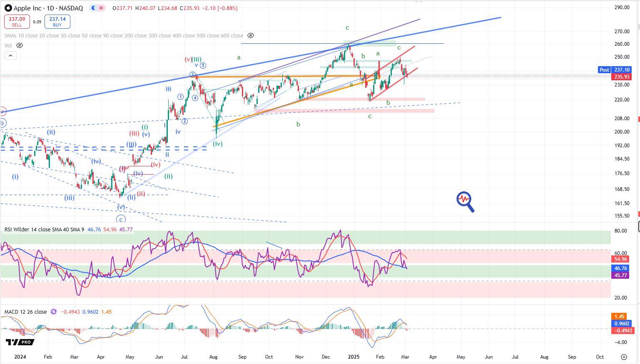Click the Apple logo symbol icon
The image size is (640, 364).
(8, 8)
